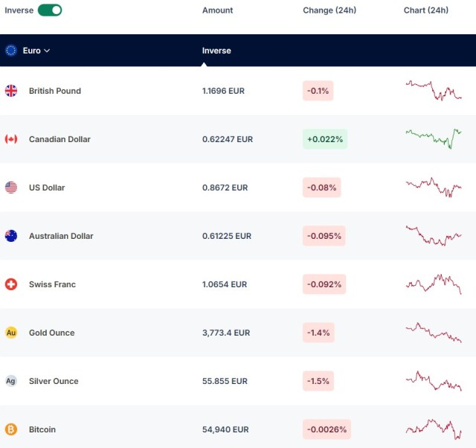Open the Bitcoin 24h sparkline chart
The width and height of the screenshot is (476, 448).
tap(434, 429)
